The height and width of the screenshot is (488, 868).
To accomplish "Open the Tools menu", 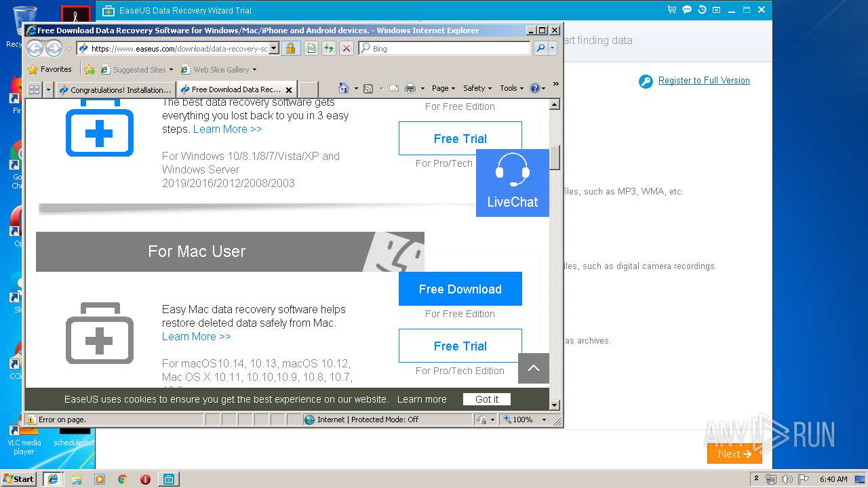I will point(511,88).
